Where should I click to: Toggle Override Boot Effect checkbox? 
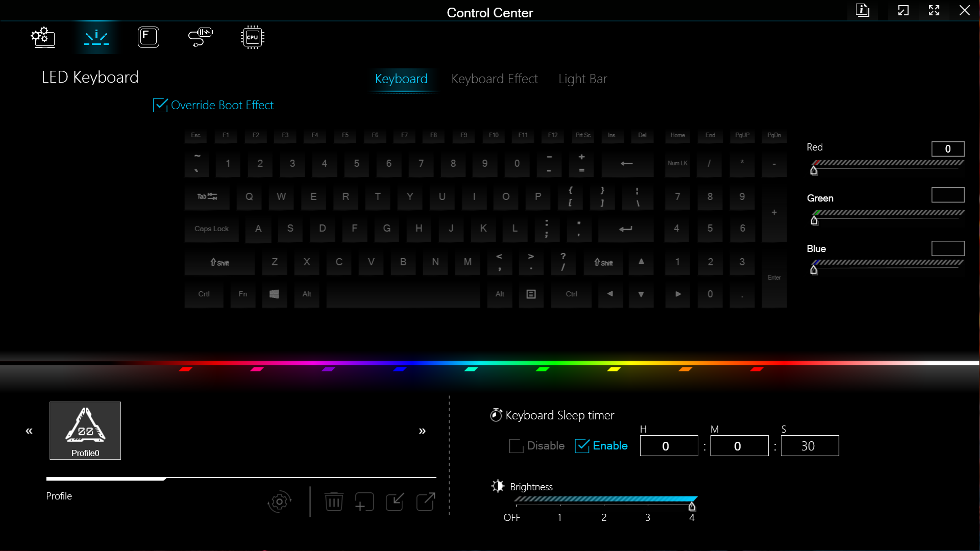160,105
